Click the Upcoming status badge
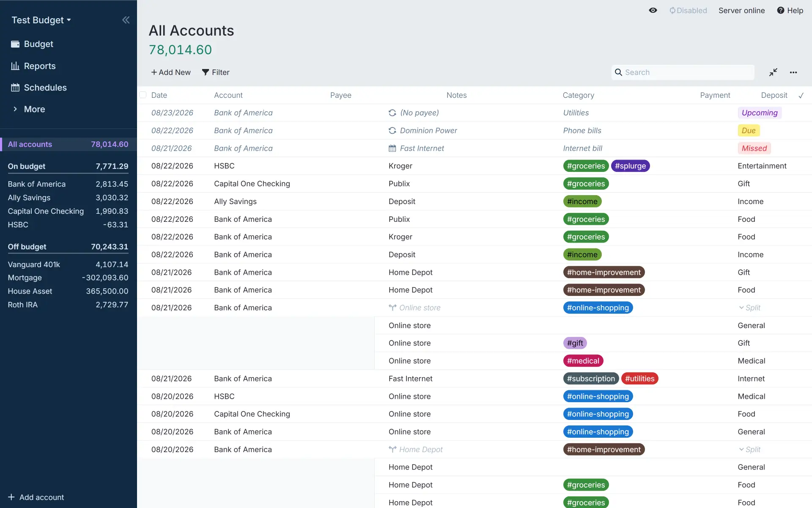The image size is (812, 508). click(x=760, y=113)
